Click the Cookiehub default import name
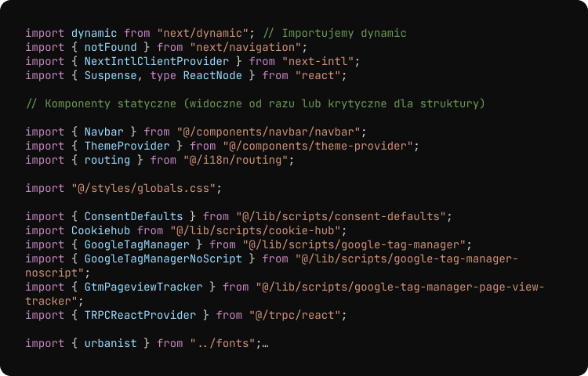This screenshot has width=588, height=376. pyautogui.click(x=100, y=230)
